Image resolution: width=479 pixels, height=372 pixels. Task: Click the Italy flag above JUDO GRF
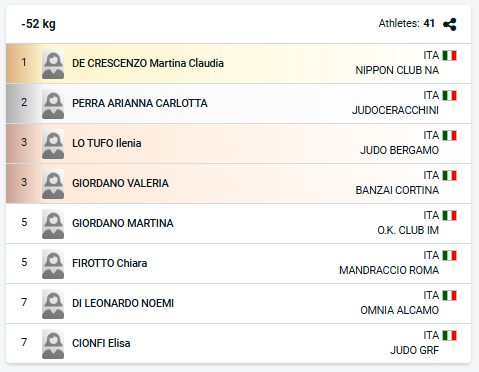click(449, 335)
